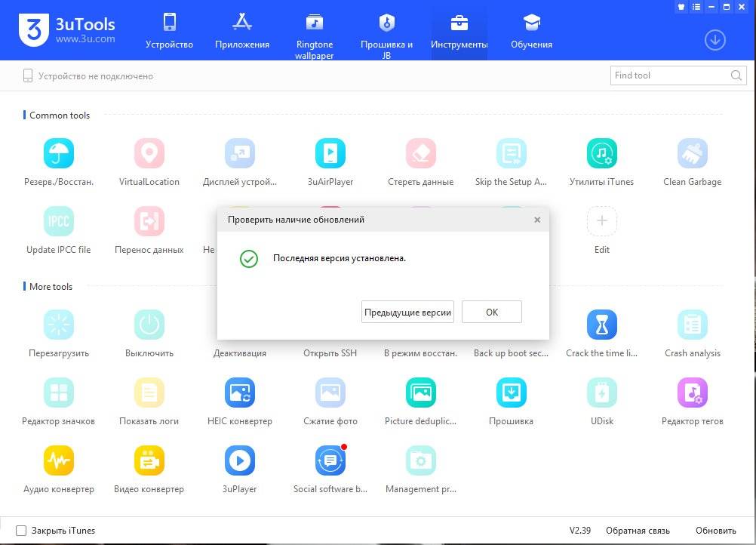
Task: Switch to the Приложения tab
Action: tap(242, 30)
